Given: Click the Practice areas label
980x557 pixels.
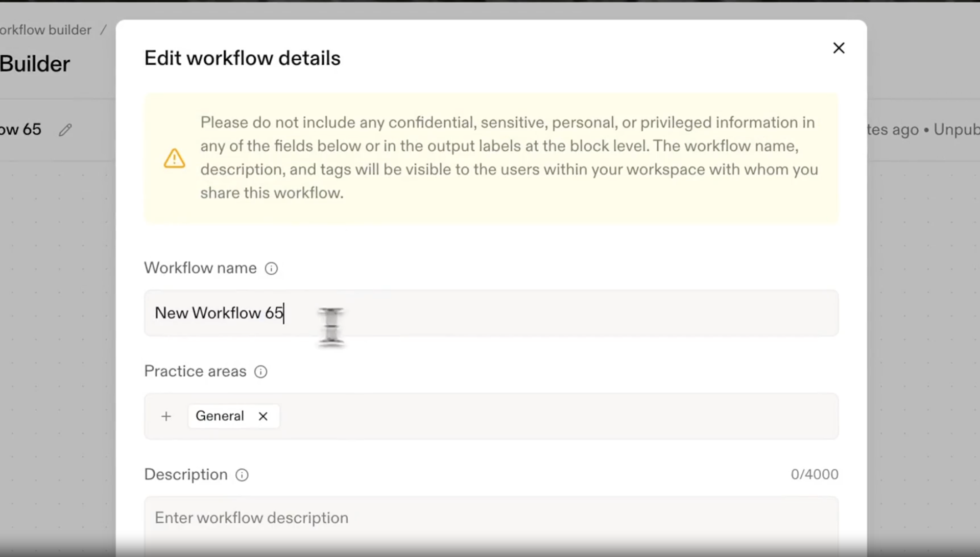Looking at the screenshot, I should (195, 371).
